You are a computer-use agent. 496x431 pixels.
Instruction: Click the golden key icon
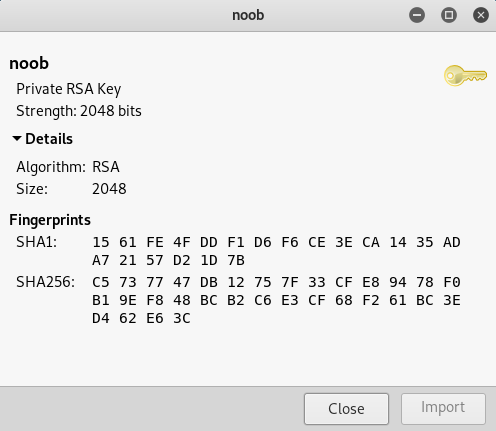click(x=465, y=76)
